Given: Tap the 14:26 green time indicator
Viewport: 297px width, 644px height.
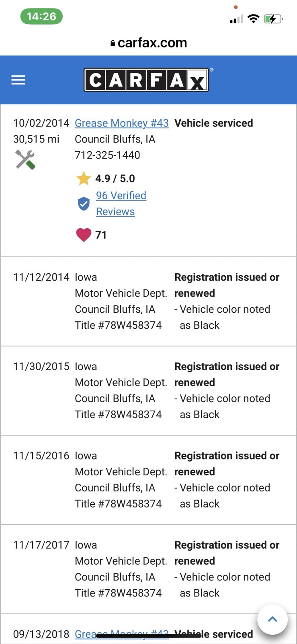Looking at the screenshot, I should tap(41, 17).
